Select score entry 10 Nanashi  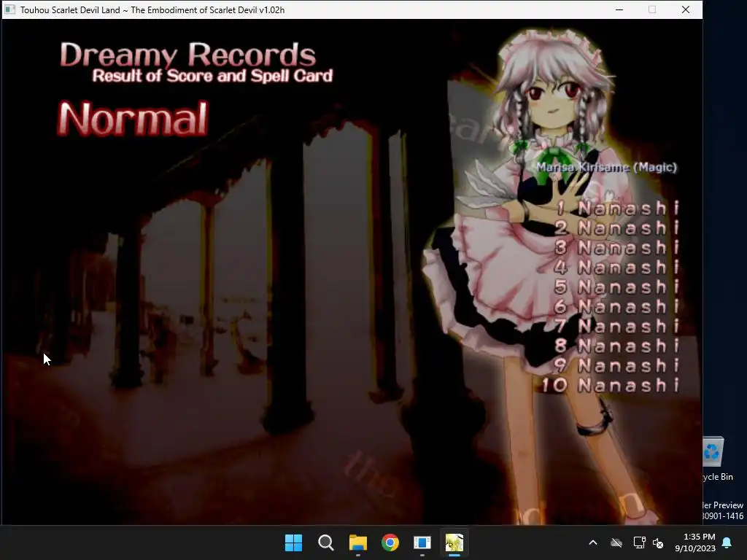611,385
